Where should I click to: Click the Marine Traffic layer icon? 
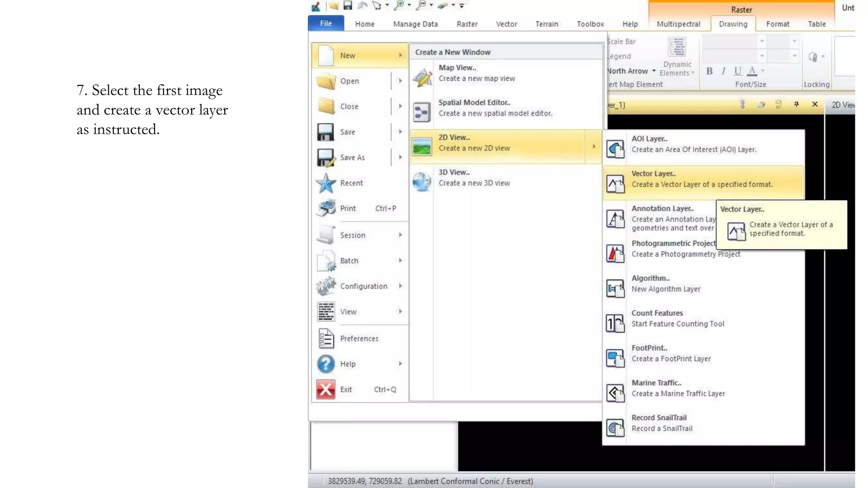[x=615, y=393]
